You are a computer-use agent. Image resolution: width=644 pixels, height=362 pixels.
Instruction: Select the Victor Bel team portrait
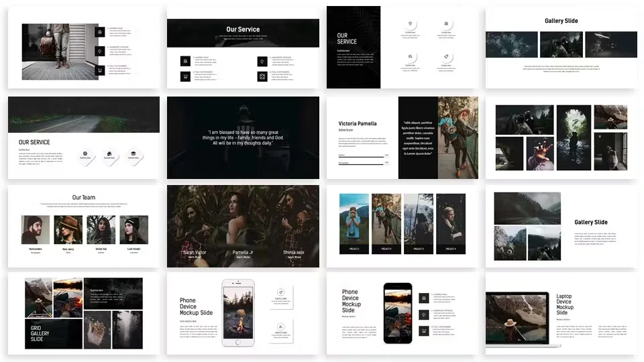pos(101,229)
